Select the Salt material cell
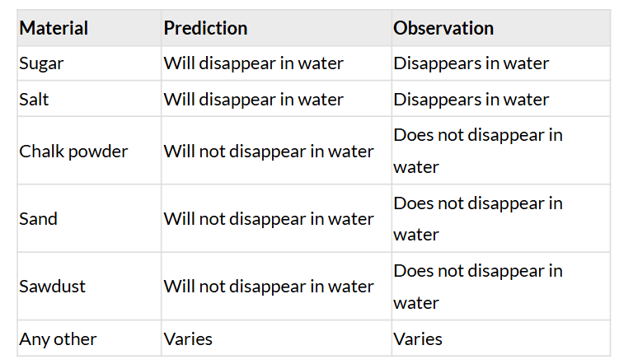This screenshot has height=364, width=619. (35, 99)
